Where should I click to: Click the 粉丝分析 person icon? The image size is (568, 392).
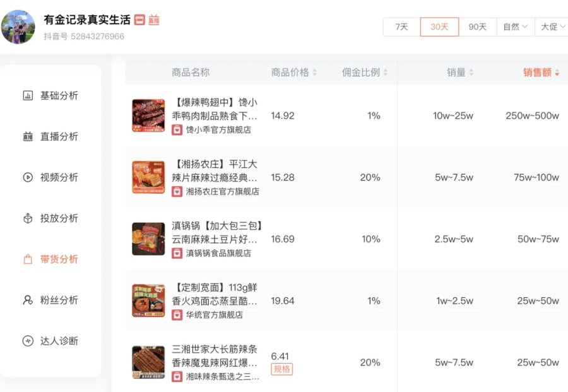click(x=28, y=300)
